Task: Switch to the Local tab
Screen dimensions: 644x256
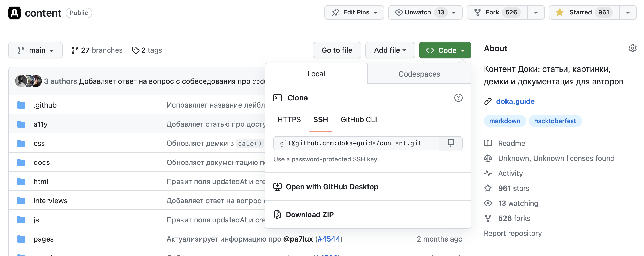Action: pyautogui.click(x=316, y=74)
